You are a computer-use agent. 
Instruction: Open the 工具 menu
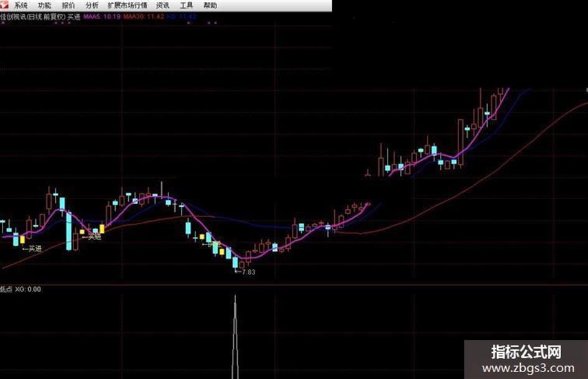coord(187,5)
